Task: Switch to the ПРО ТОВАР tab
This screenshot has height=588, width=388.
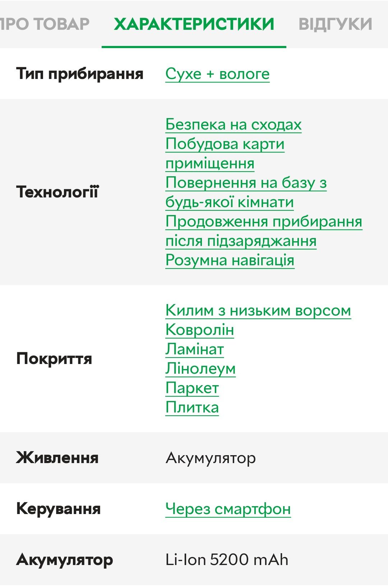Action: pyautogui.click(x=45, y=24)
